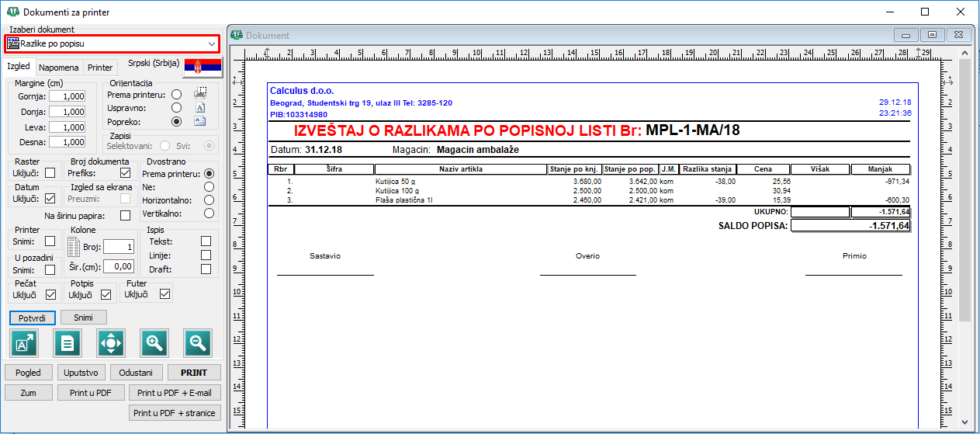980x434 pixels.
Task: Click the zoom in magnifier icon
Action: point(154,342)
